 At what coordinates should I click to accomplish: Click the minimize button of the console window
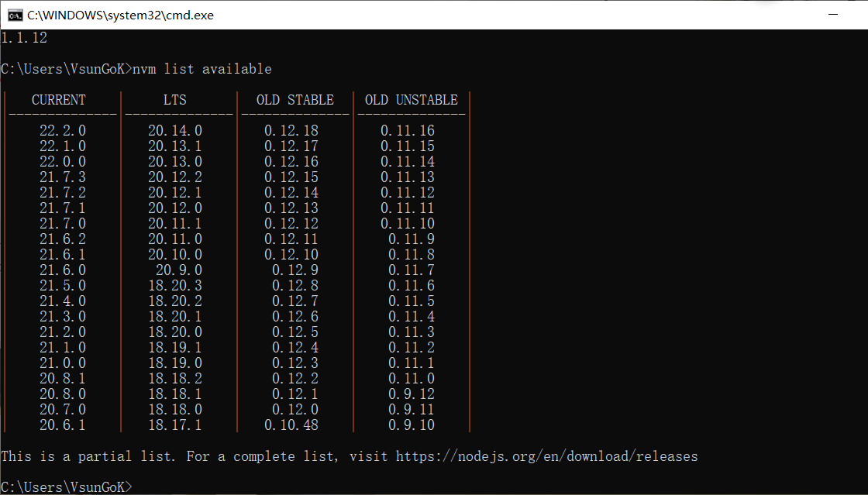[833, 14]
